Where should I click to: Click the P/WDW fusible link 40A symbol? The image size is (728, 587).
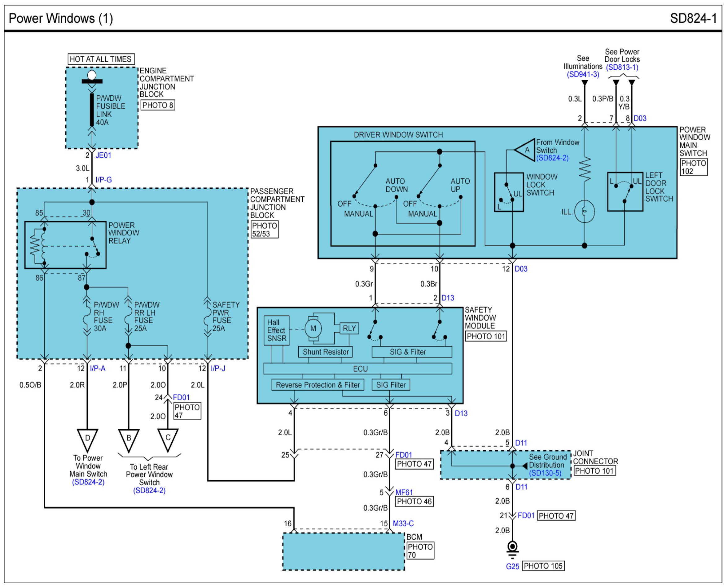(92, 110)
